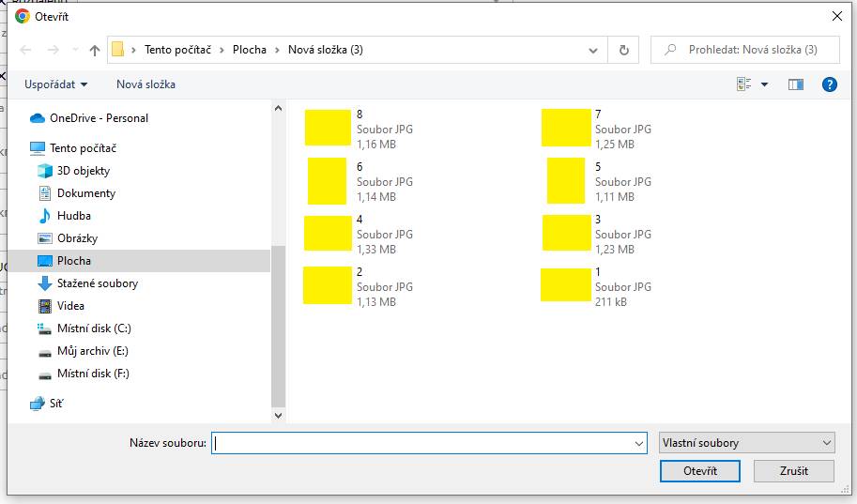Click in the Název souboru input field
The height and width of the screenshot is (504, 857).
[x=429, y=443]
